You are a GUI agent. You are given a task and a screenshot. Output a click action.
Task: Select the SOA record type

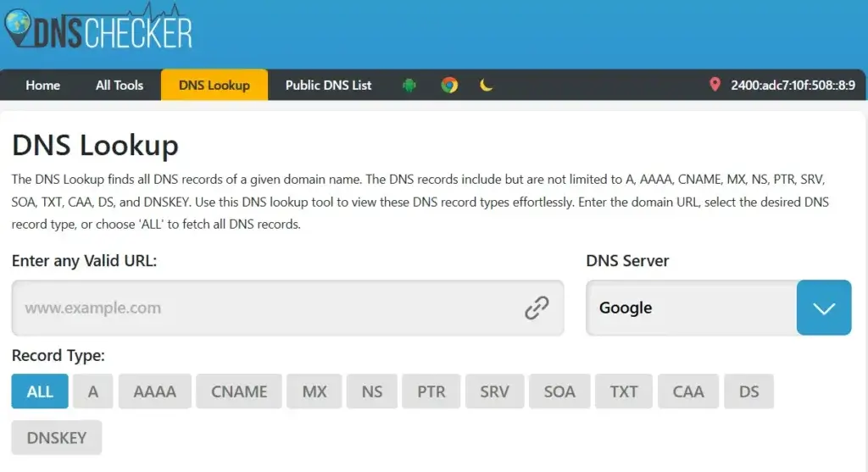pos(559,391)
